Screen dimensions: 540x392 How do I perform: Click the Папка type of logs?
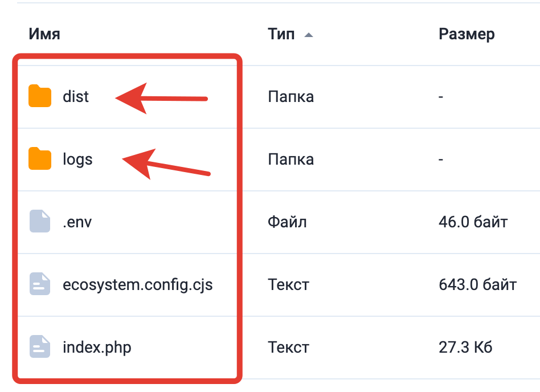(291, 159)
